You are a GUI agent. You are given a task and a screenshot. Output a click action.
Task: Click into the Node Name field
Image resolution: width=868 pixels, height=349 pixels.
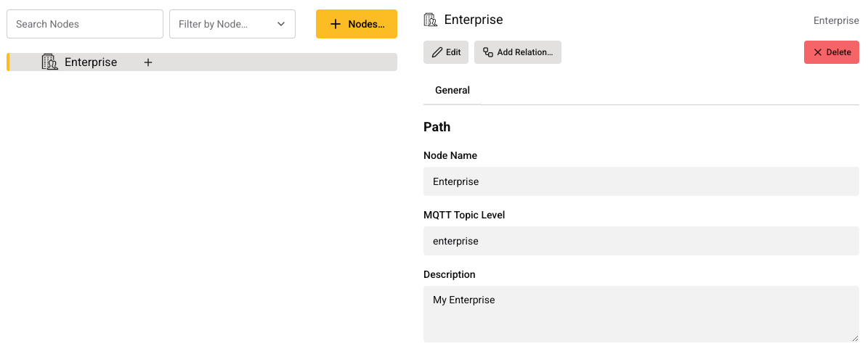[x=641, y=181]
